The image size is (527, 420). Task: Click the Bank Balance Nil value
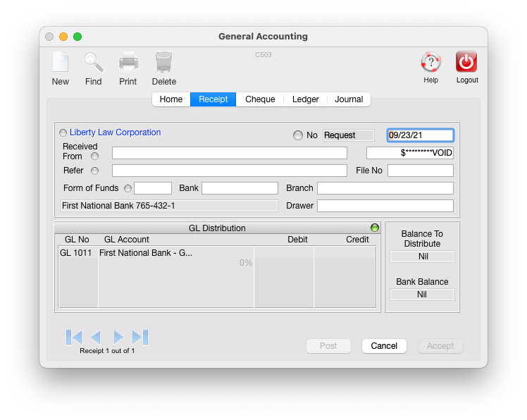coord(422,295)
